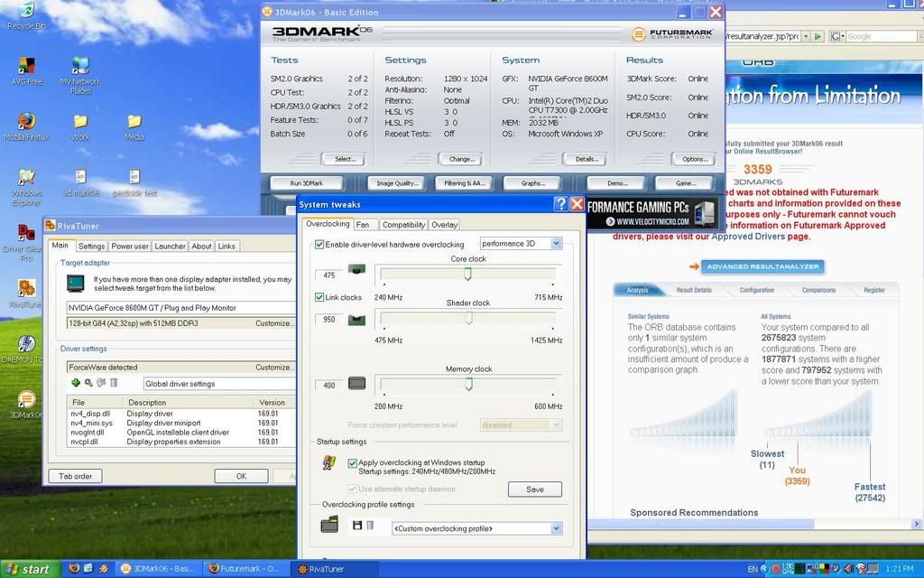Click the Google search box in browser

882,36
